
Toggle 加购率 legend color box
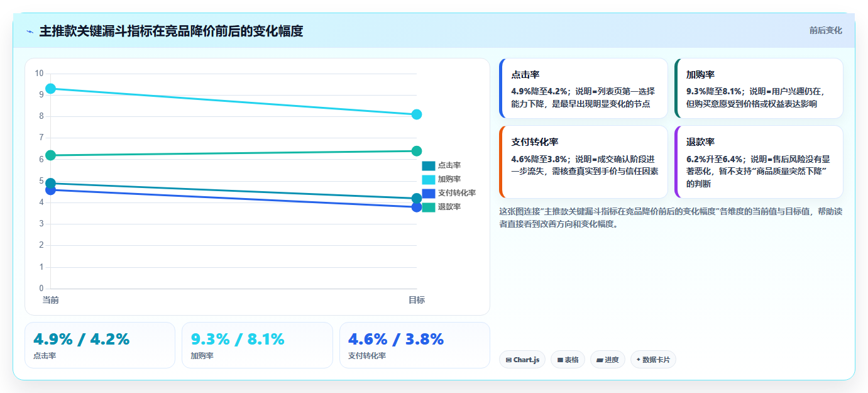[x=428, y=179]
